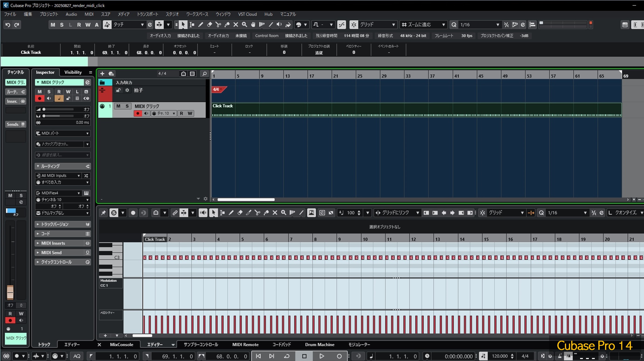
Task: Click the Redo arrow in main toolbar
Action: pos(17,24)
